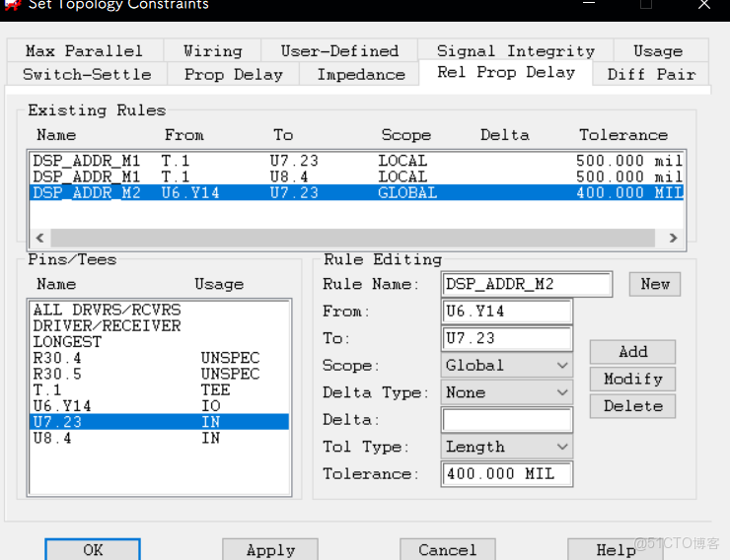Click the From field showing U6.Y14
This screenshot has height=560, width=730.
(506, 312)
